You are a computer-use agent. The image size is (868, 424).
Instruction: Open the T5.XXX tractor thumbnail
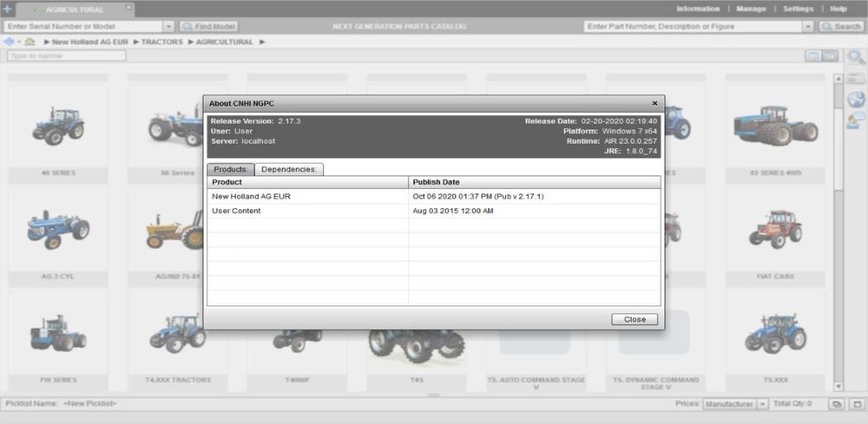tap(775, 332)
